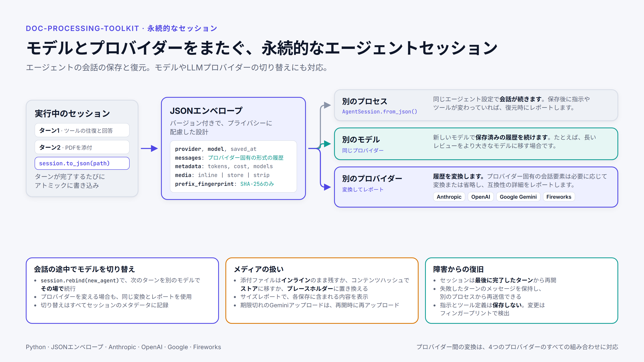
Task: Click the AgentSession.from_json() code text
Action: pos(380,112)
